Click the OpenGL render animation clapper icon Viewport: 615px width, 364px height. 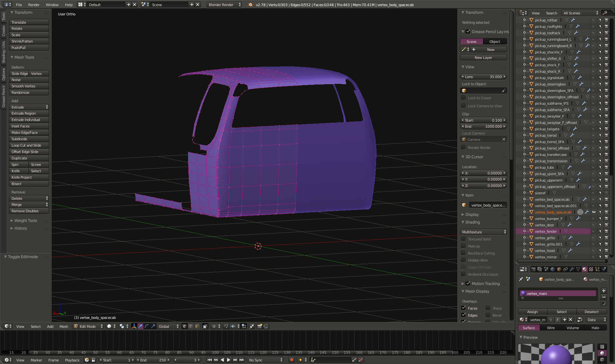[266, 326]
